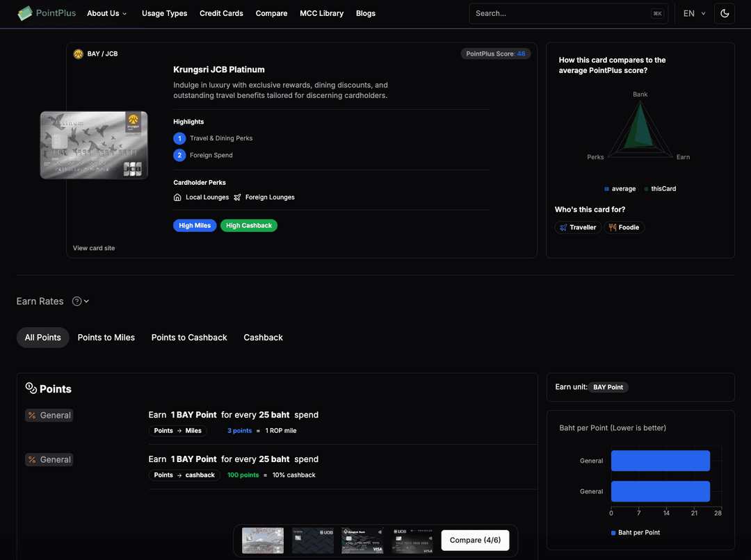Select the High Cashback tag
The height and width of the screenshot is (560, 751).
[248, 225]
